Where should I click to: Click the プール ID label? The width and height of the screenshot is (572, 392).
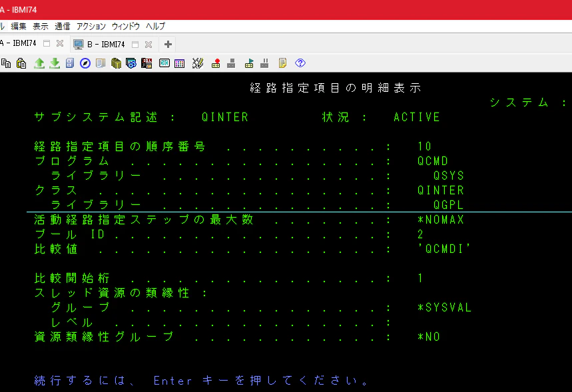70,234
